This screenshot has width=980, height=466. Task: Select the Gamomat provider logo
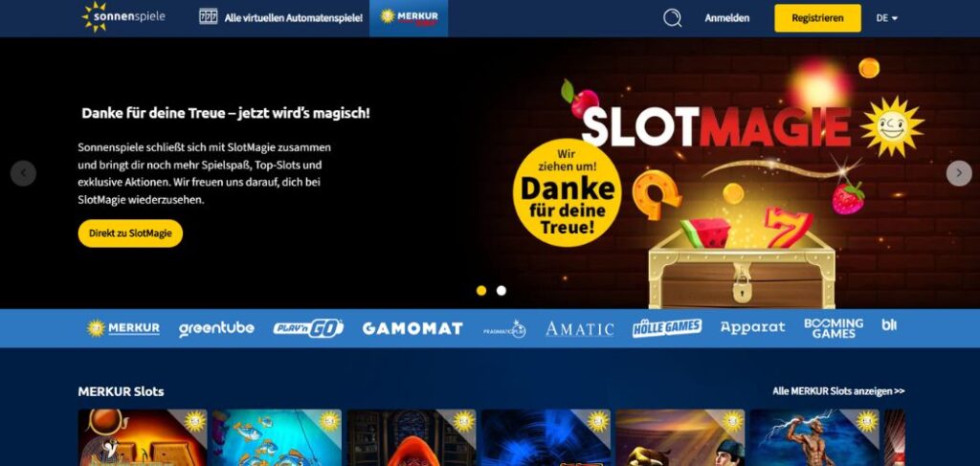tap(412, 328)
